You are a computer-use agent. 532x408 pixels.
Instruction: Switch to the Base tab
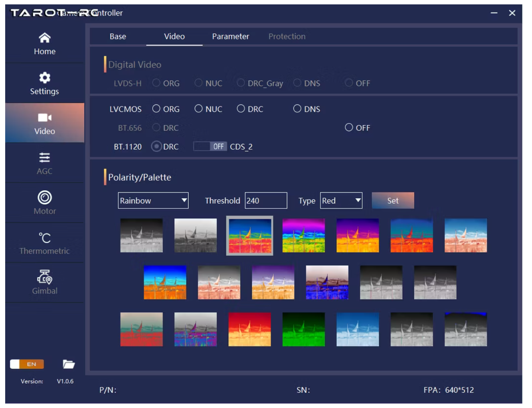(118, 36)
